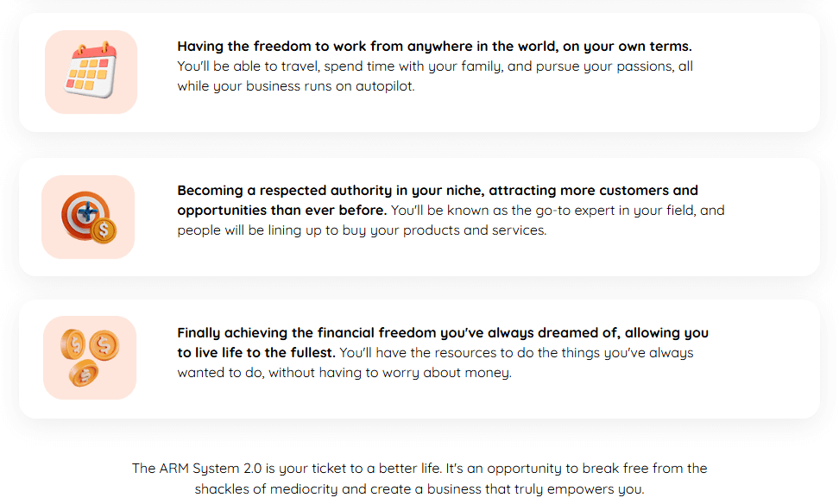Click the top-right coin in coins icon
Screen dimensions: 839x504
coord(104,345)
